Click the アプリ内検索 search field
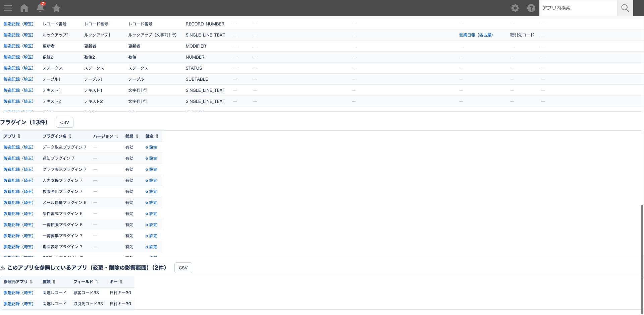 (578, 8)
